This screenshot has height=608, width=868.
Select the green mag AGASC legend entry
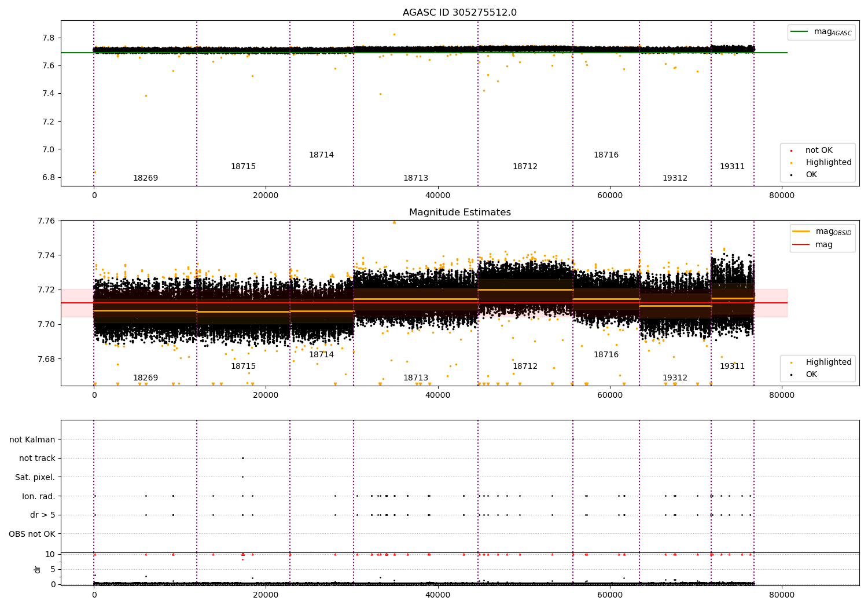821,32
